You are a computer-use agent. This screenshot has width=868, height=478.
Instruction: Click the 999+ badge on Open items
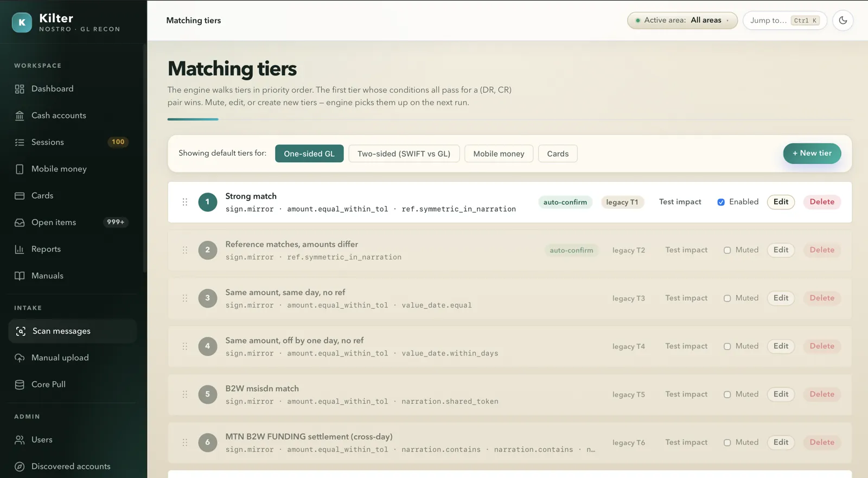click(116, 222)
